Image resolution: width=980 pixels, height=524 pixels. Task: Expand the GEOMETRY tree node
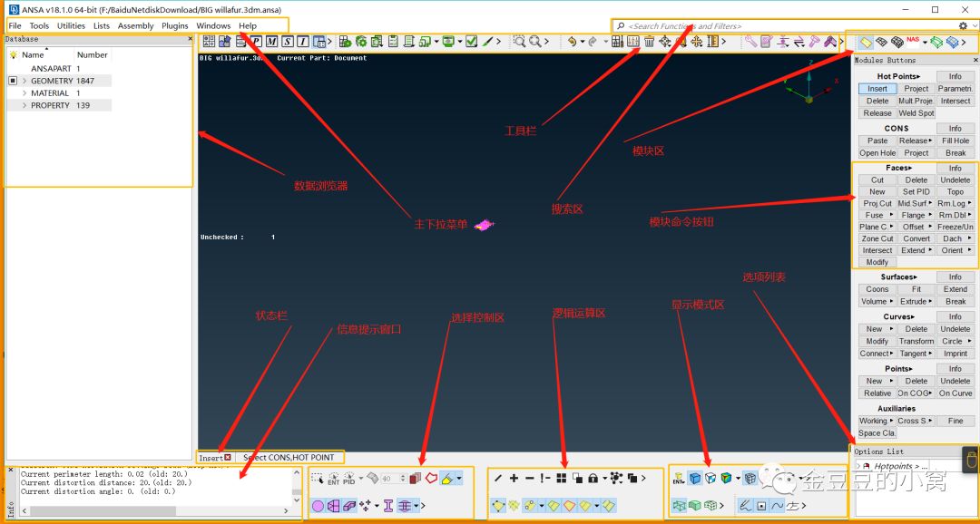[x=24, y=81]
